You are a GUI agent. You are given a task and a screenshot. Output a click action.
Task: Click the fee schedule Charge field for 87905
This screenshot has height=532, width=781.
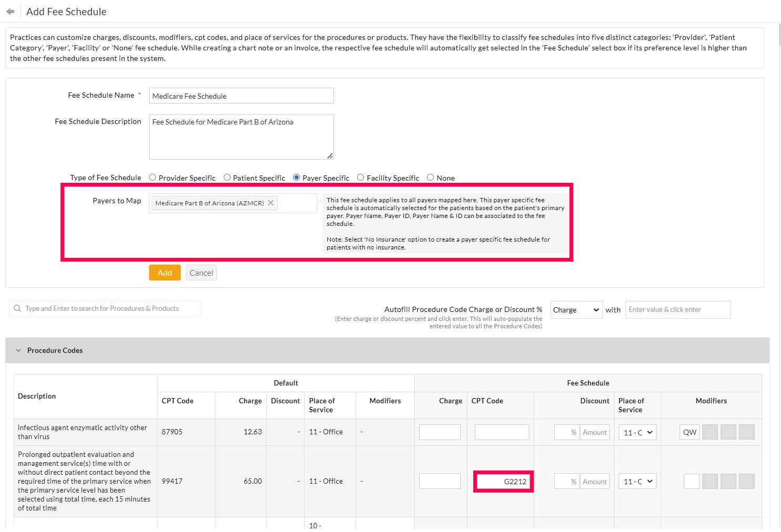(440, 432)
